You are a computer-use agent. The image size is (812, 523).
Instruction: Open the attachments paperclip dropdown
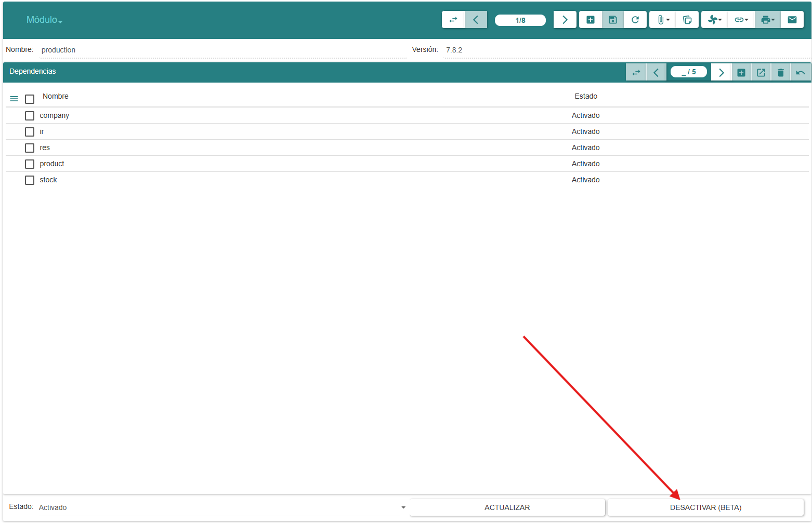coord(662,20)
